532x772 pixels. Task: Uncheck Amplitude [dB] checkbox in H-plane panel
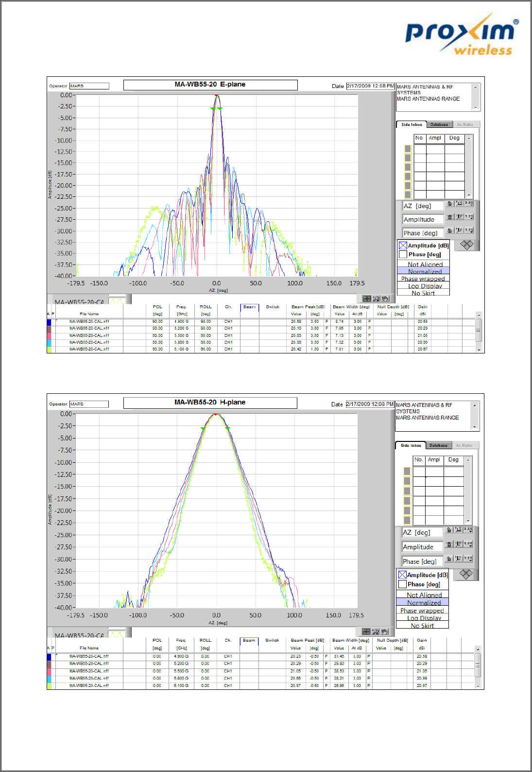pos(402,575)
